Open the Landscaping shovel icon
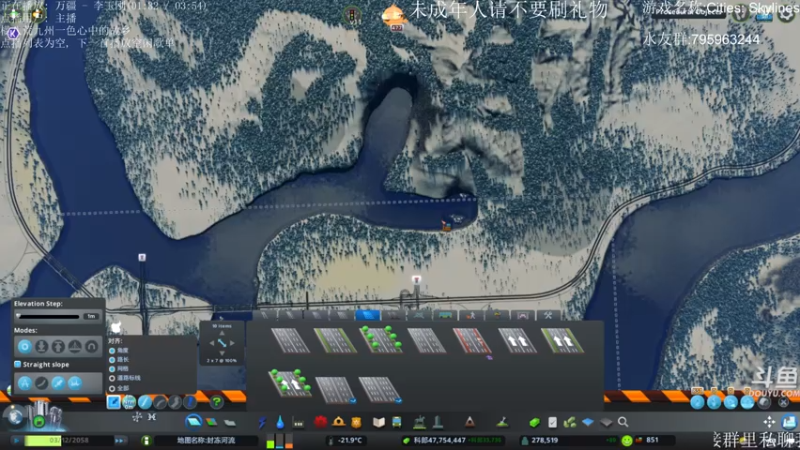This screenshot has height=450, width=800. pos(502,422)
